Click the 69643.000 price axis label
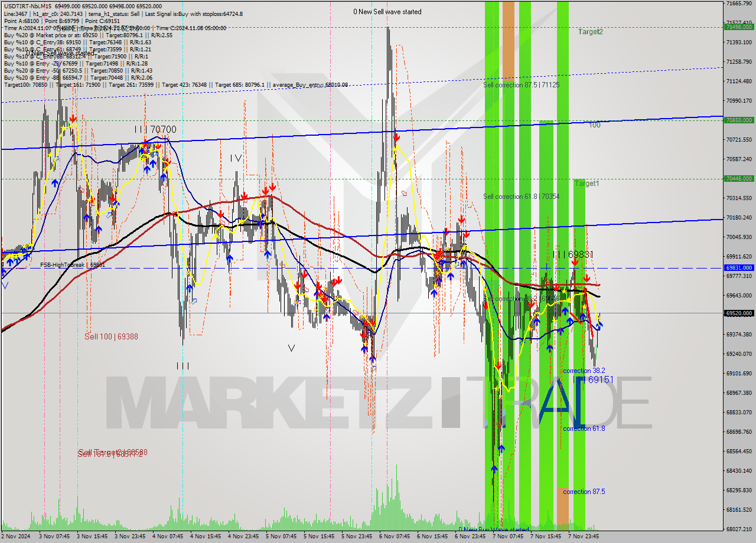Screen dimensions: 756x543 coord(739,295)
